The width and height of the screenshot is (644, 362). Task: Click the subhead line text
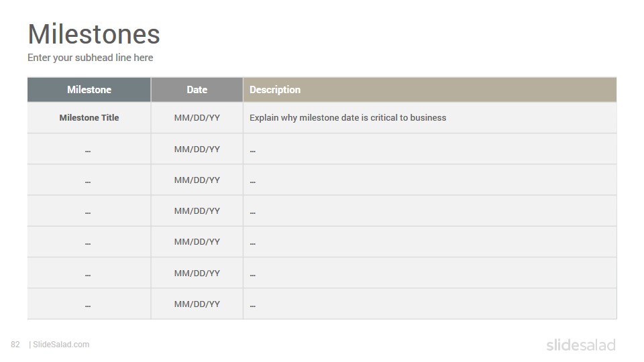point(91,58)
